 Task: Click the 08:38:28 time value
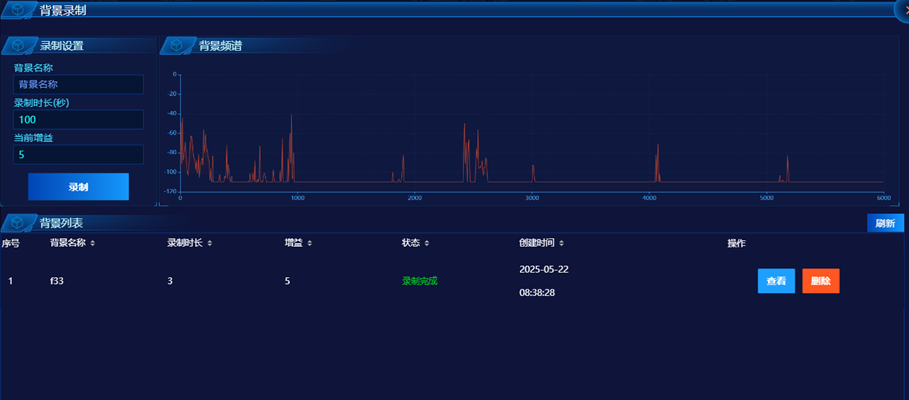(x=537, y=293)
